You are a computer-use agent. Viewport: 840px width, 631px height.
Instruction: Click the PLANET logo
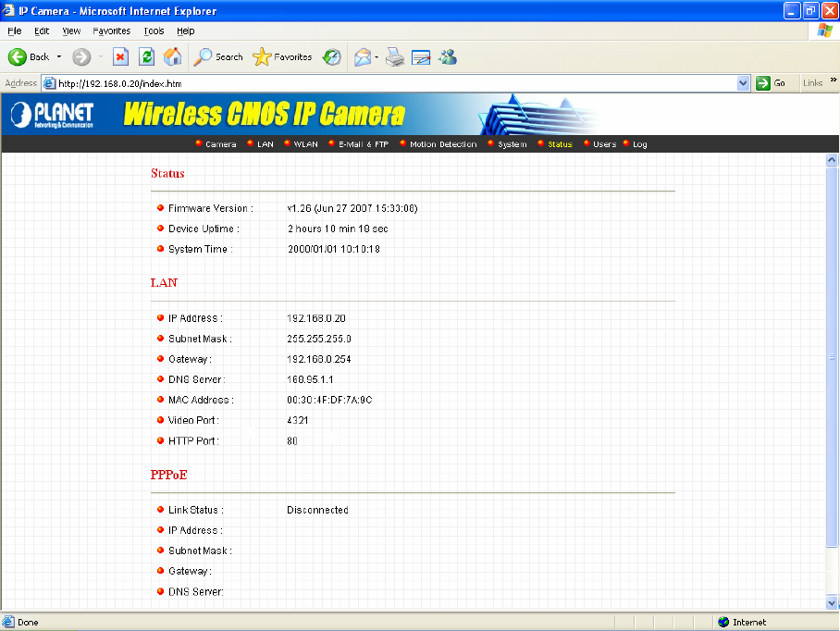pos(54,114)
